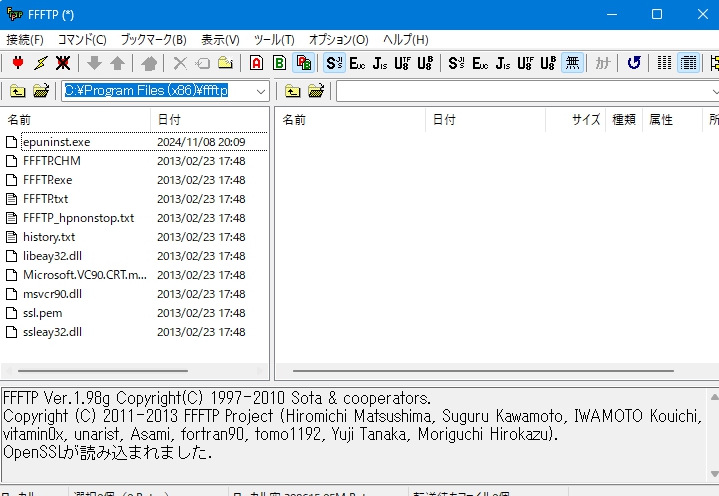Select epuninst.exe in local list
This screenshot has width=719, height=496.
click(56, 142)
